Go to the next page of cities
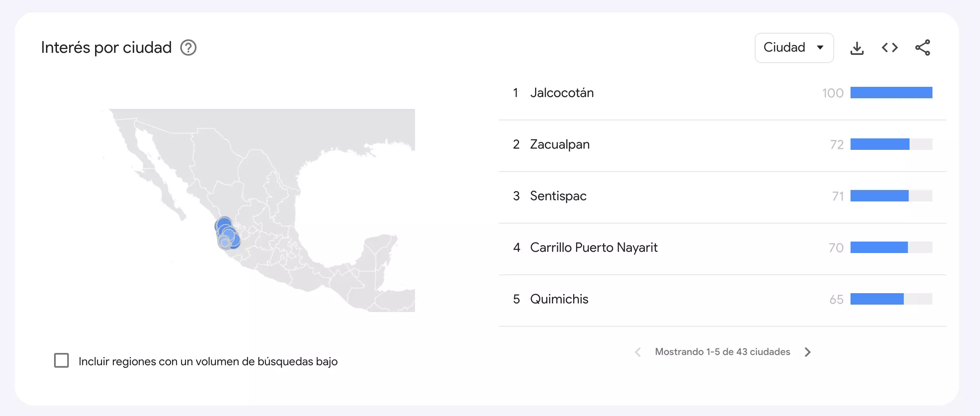Screen dimensions: 980x416 coord(808,352)
